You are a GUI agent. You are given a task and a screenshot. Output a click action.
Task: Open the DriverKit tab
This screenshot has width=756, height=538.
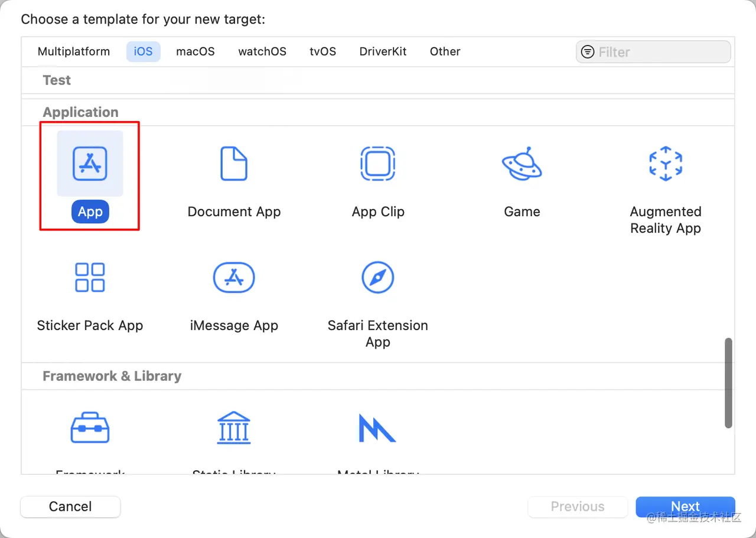pos(383,51)
